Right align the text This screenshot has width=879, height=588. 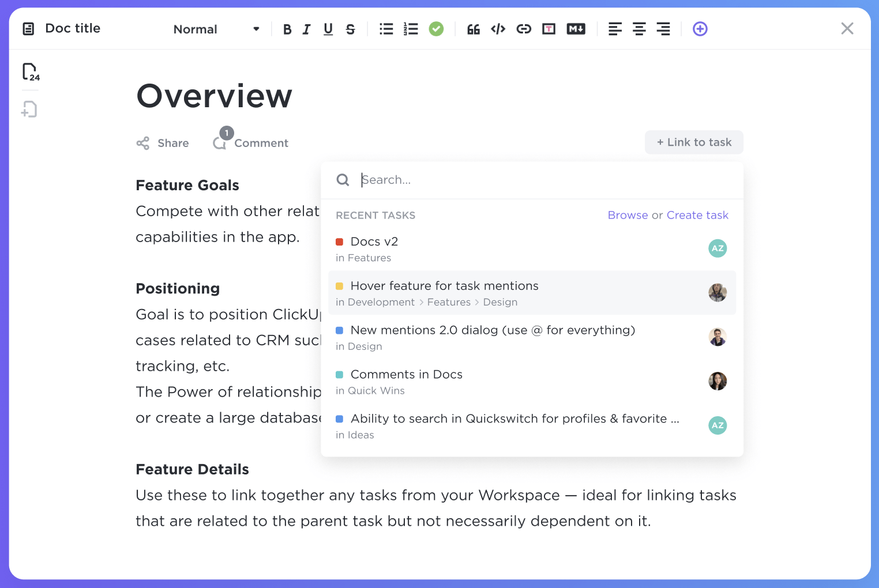(x=663, y=29)
